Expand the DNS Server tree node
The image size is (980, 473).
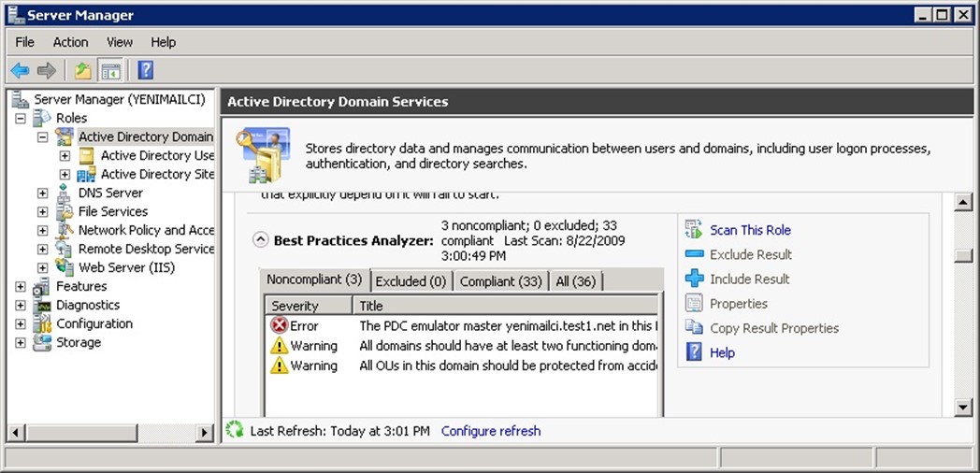43,193
